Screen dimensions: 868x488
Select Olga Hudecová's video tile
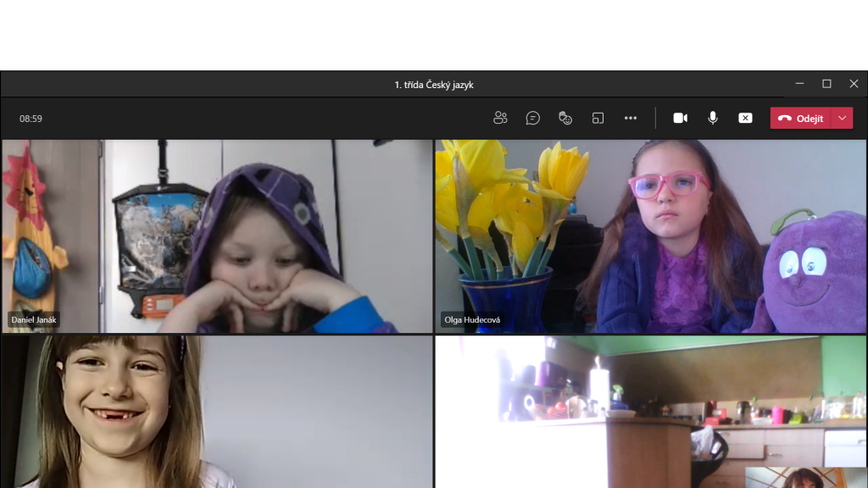click(650, 236)
